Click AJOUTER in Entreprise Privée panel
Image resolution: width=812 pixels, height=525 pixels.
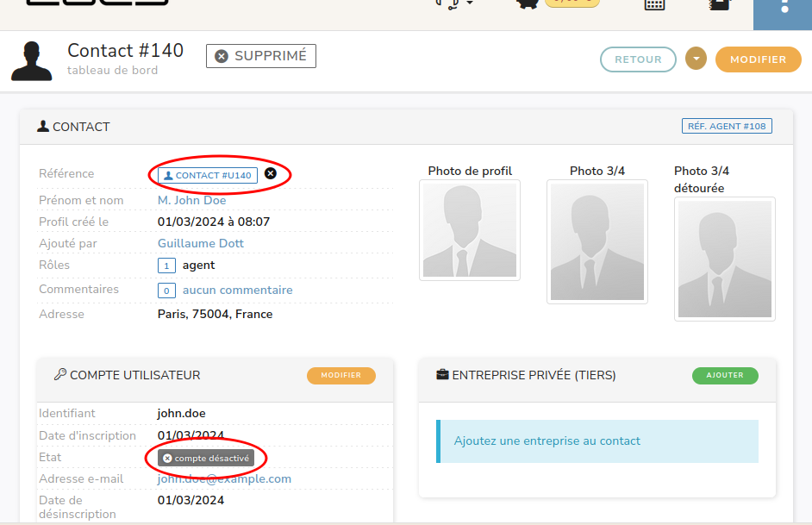pyautogui.click(x=724, y=376)
